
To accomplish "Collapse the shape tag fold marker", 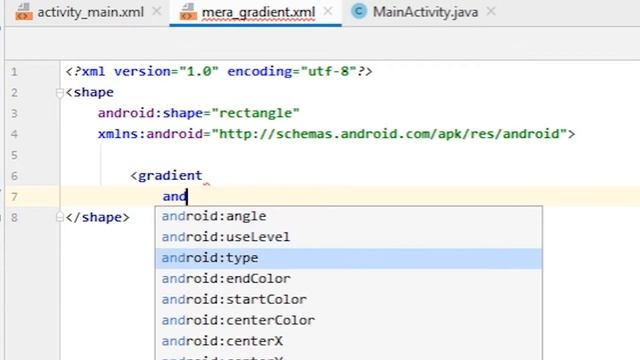I will click(x=60, y=93).
